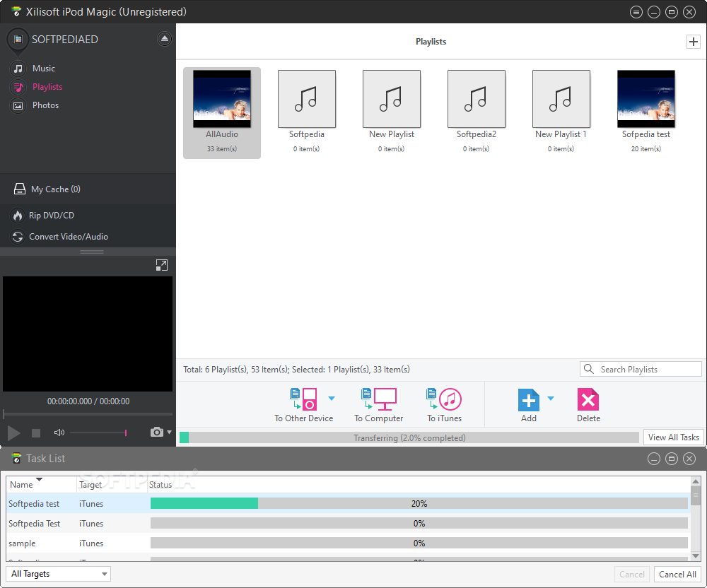This screenshot has height=588, width=707.
Task: Take a snapshot with camera icon
Action: tap(156, 432)
